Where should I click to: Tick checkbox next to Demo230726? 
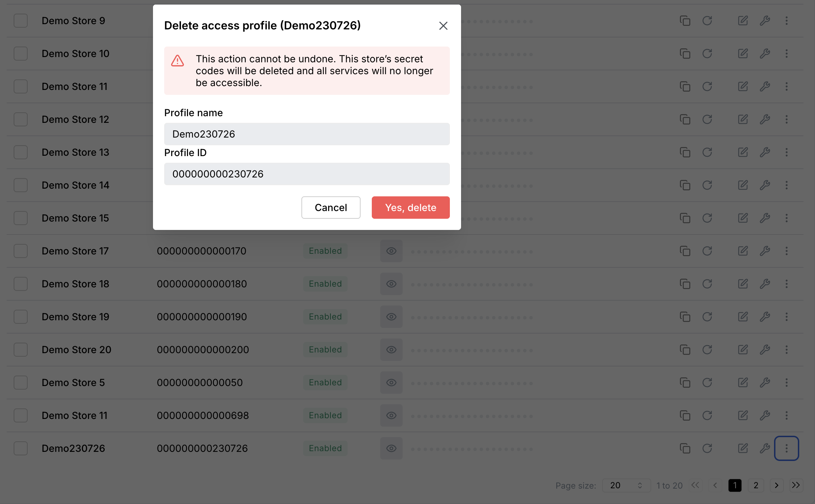pos(21,448)
